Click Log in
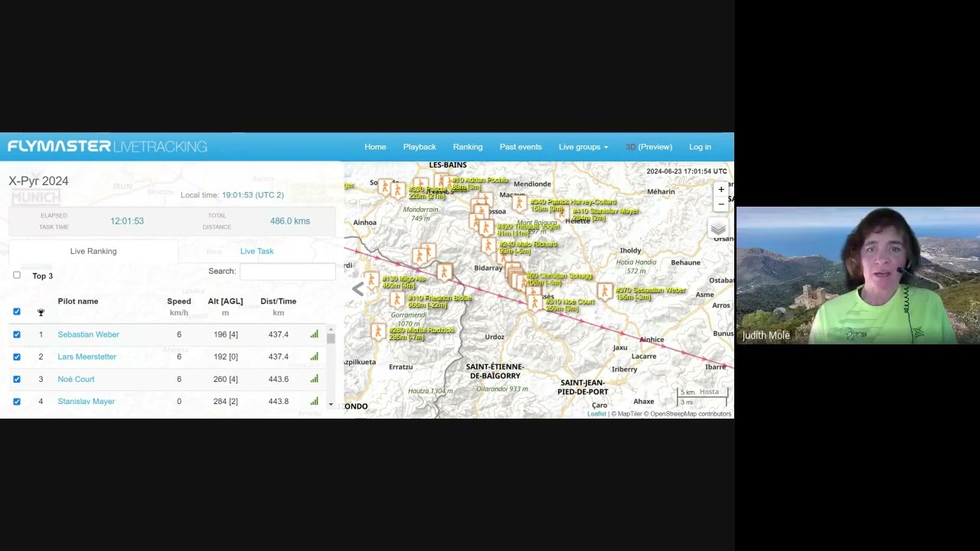 point(700,147)
